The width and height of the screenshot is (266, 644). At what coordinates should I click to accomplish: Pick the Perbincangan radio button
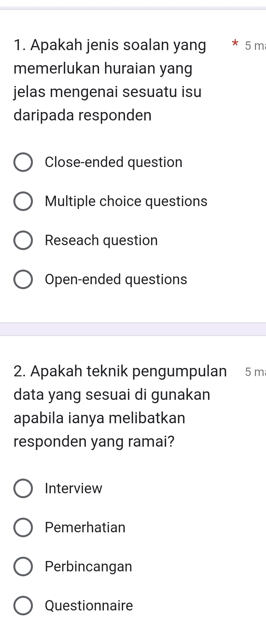[23, 567]
